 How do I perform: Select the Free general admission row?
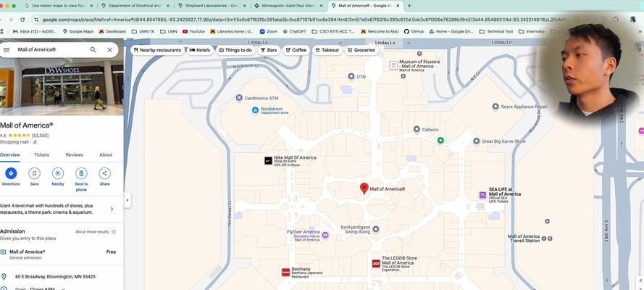click(62, 254)
